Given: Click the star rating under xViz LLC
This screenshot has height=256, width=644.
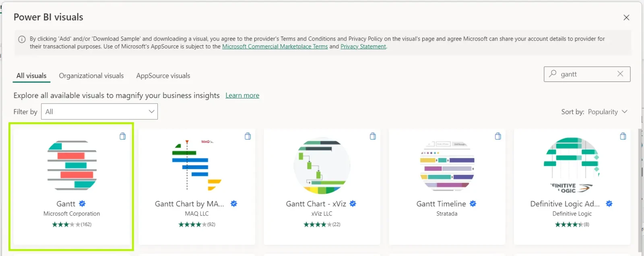Looking at the screenshot, I should tap(322, 225).
